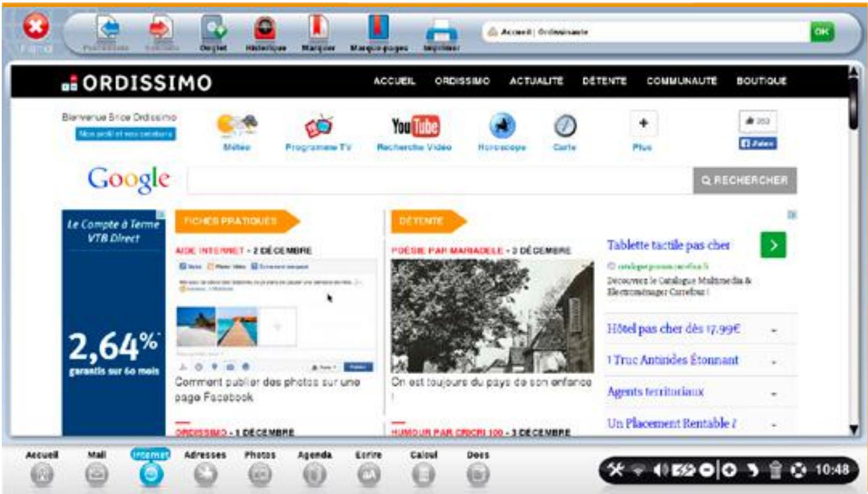Click the vertical scrollbar thumb
Screen dimensions: 868x494
854,104
